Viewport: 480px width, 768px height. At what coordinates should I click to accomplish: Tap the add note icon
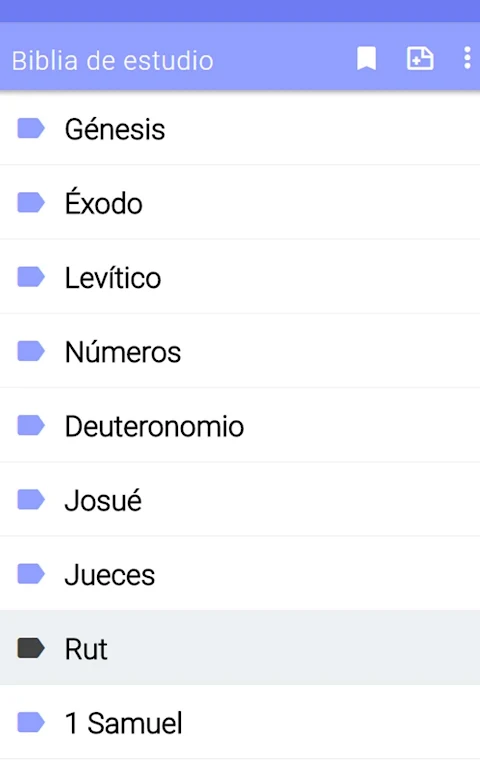tap(420, 59)
